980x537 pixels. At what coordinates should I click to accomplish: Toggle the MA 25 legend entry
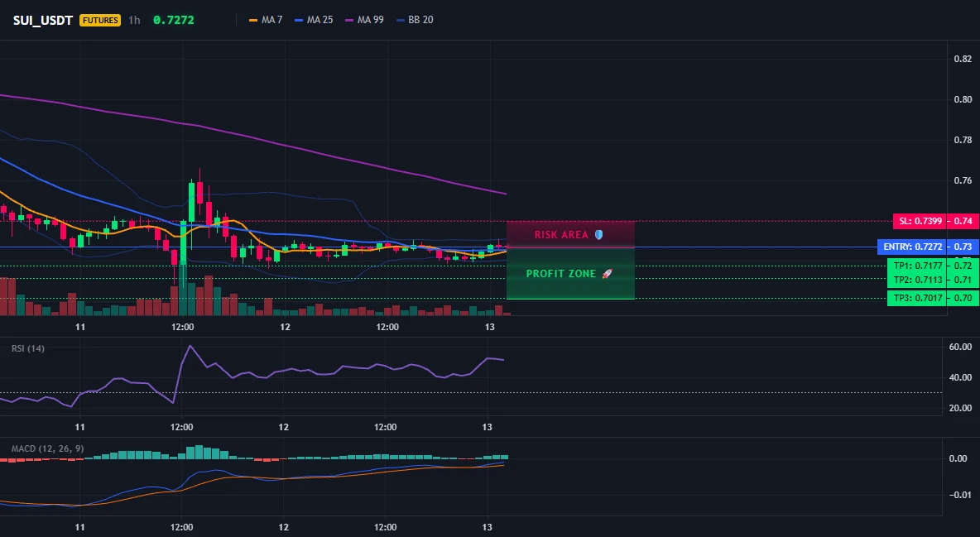314,20
